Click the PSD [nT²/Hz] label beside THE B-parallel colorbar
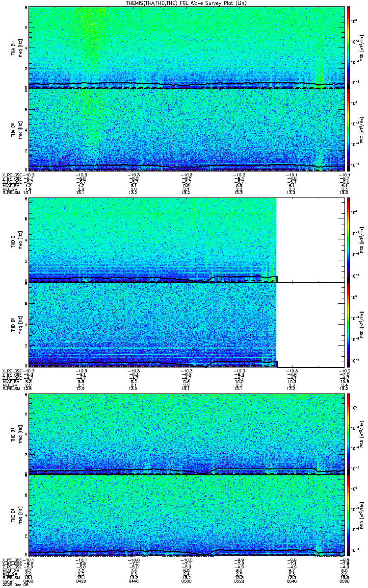This screenshot has width=368, height=588. pos(362,515)
